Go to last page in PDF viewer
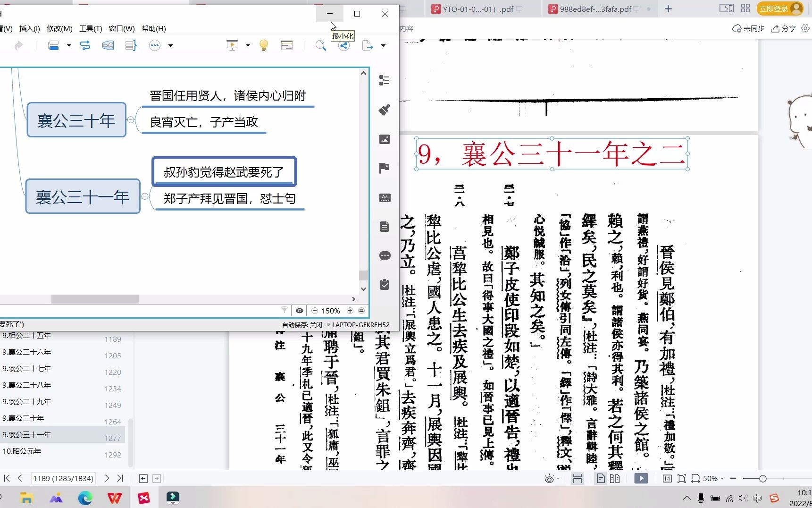The width and height of the screenshot is (812, 508). click(120, 478)
